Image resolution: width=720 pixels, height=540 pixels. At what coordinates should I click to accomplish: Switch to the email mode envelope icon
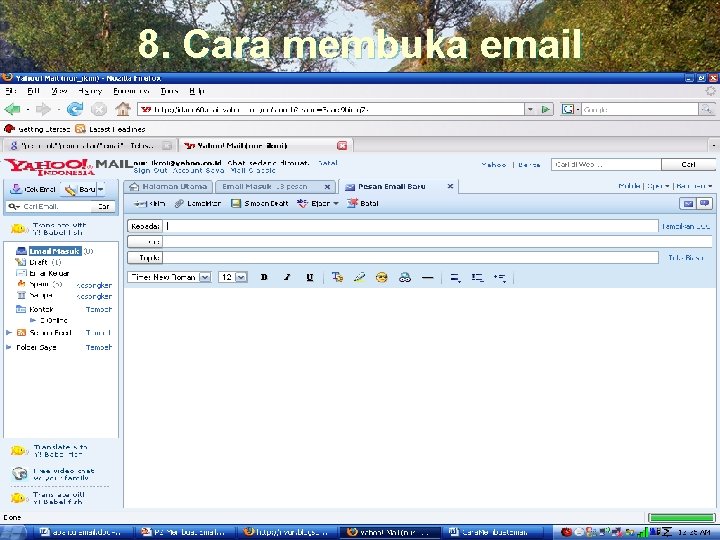688,203
